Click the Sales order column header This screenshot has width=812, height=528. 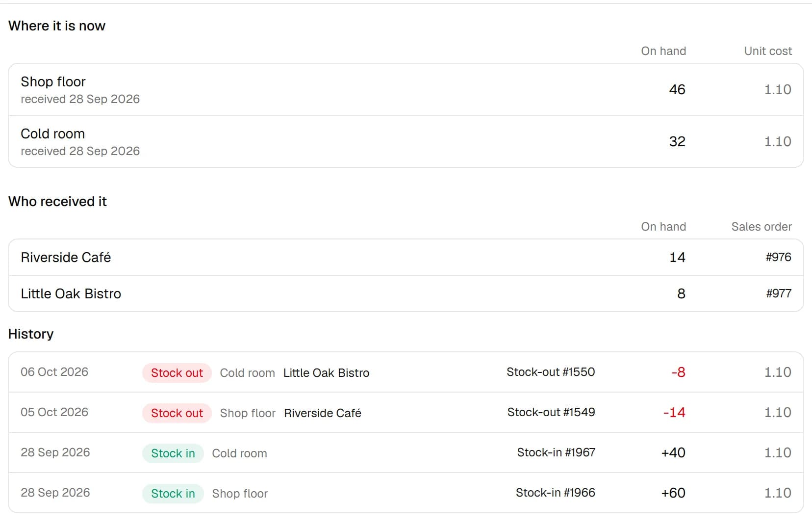(x=761, y=227)
